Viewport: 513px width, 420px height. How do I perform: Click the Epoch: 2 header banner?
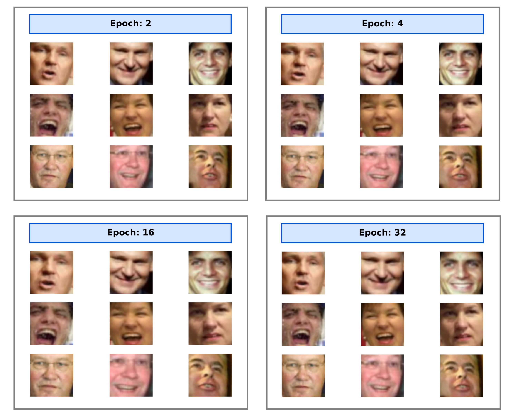[130, 24]
